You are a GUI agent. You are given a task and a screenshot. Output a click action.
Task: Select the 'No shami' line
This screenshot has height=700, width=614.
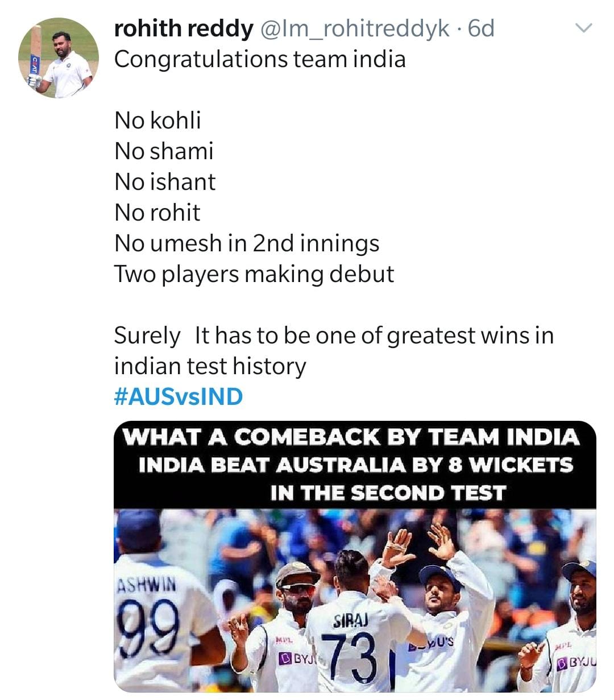click(x=164, y=151)
